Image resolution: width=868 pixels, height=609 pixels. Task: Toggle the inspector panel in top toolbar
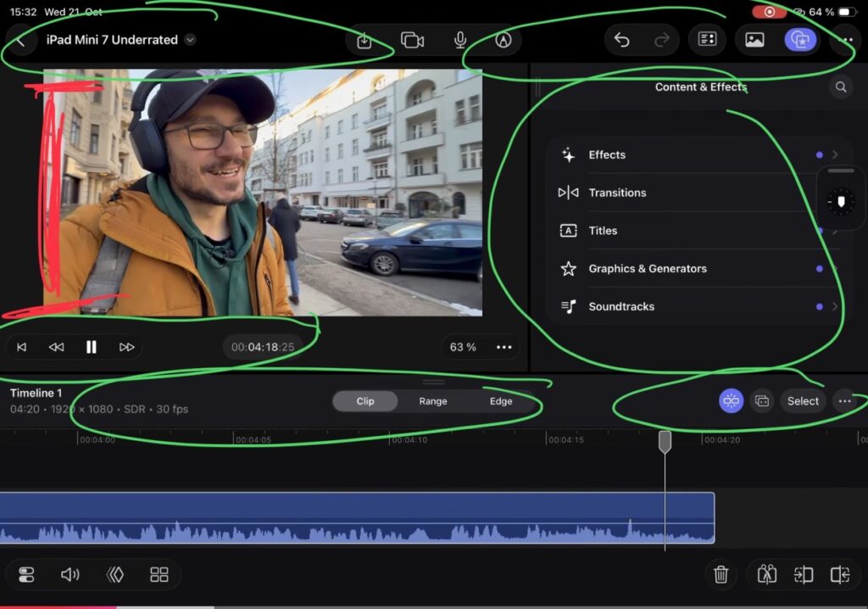click(707, 40)
